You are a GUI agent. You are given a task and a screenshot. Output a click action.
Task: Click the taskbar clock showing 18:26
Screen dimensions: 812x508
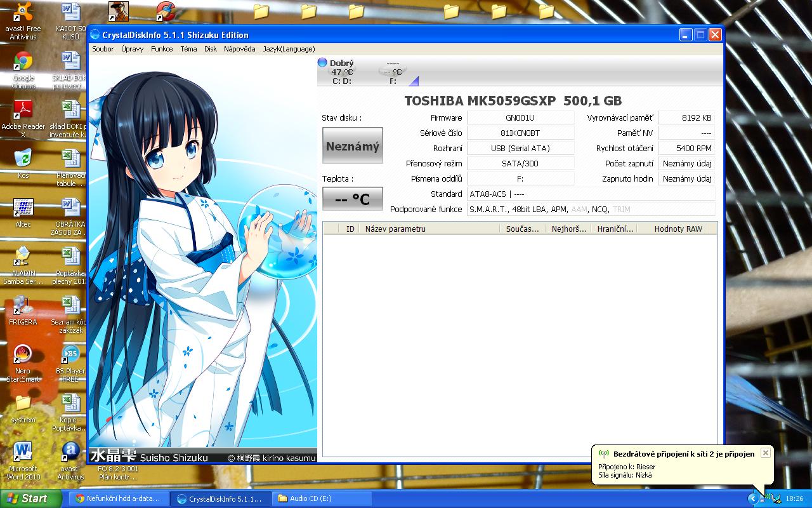[794, 498]
